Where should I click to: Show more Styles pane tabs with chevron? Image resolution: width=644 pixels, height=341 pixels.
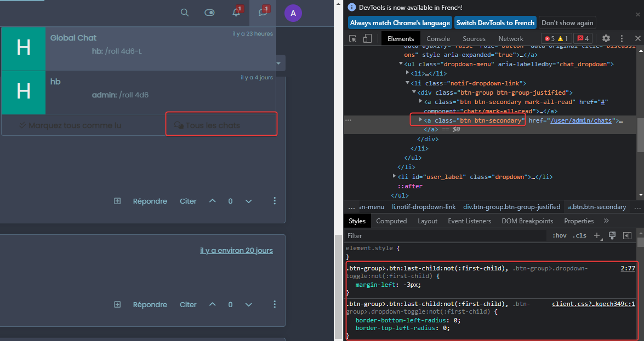pos(606,221)
